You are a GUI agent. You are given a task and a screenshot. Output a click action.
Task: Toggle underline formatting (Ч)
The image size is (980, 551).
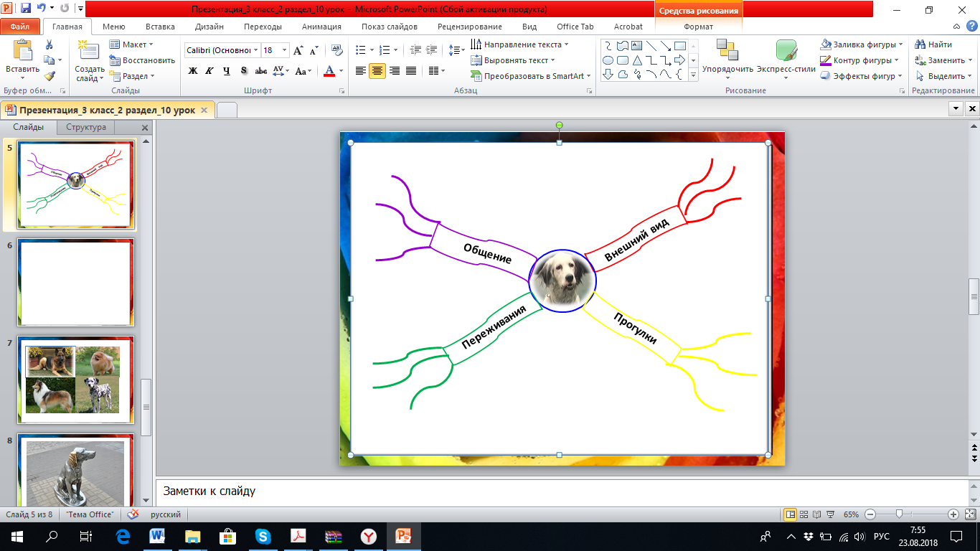(x=227, y=71)
